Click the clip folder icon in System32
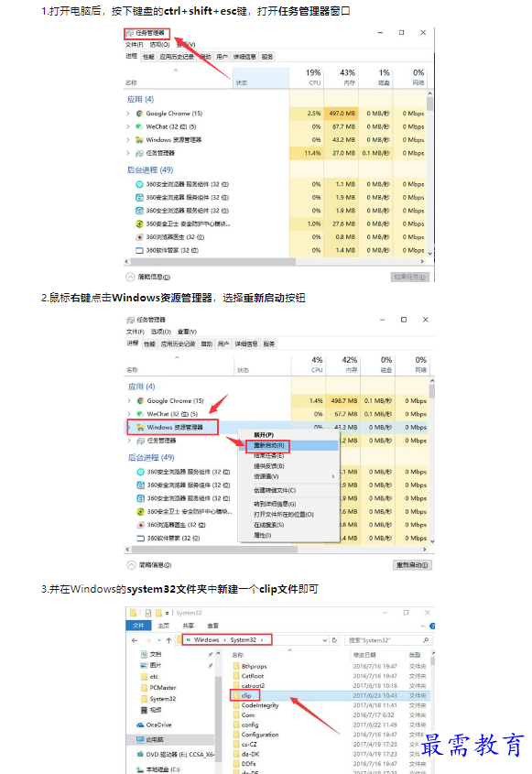This screenshot has height=774, width=532. pyautogui.click(x=236, y=695)
